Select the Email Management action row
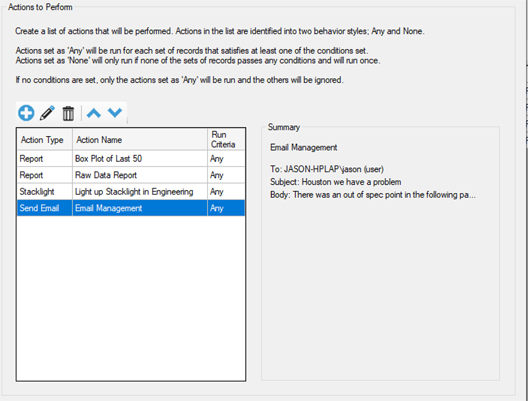The image size is (528, 401). (131, 208)
